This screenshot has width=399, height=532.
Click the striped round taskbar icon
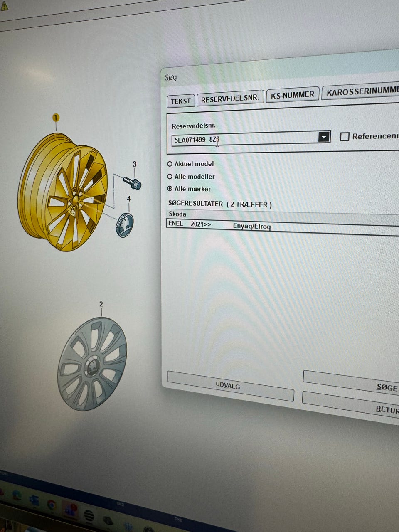[x=89, y=516]
